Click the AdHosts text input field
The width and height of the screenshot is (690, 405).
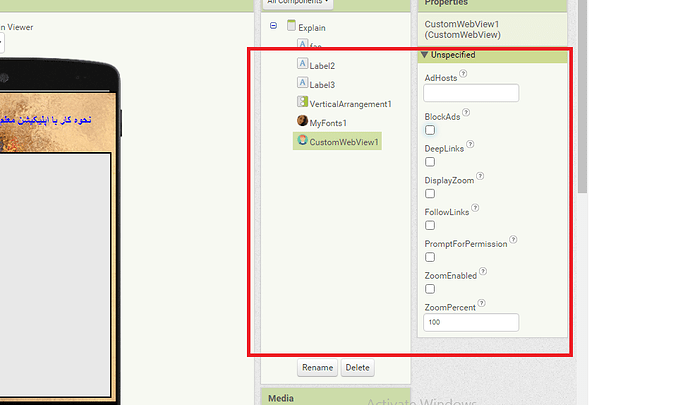click(x=471, y=93)
